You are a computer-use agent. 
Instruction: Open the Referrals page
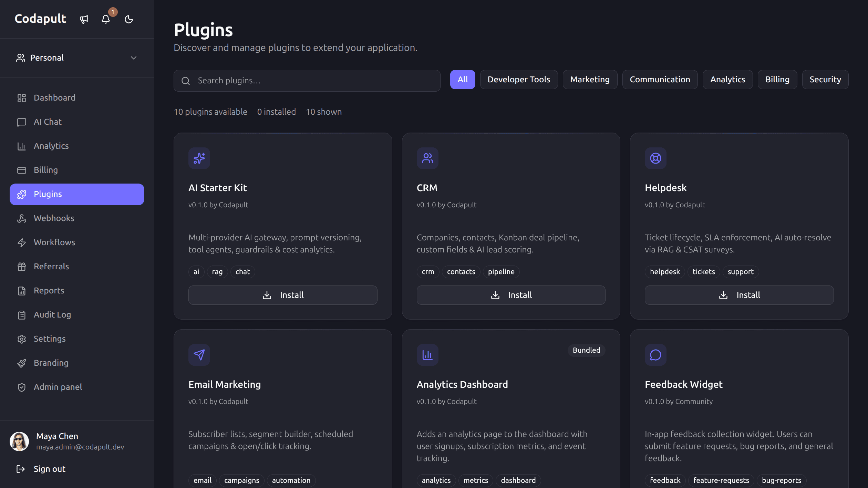tap(77, 267)
